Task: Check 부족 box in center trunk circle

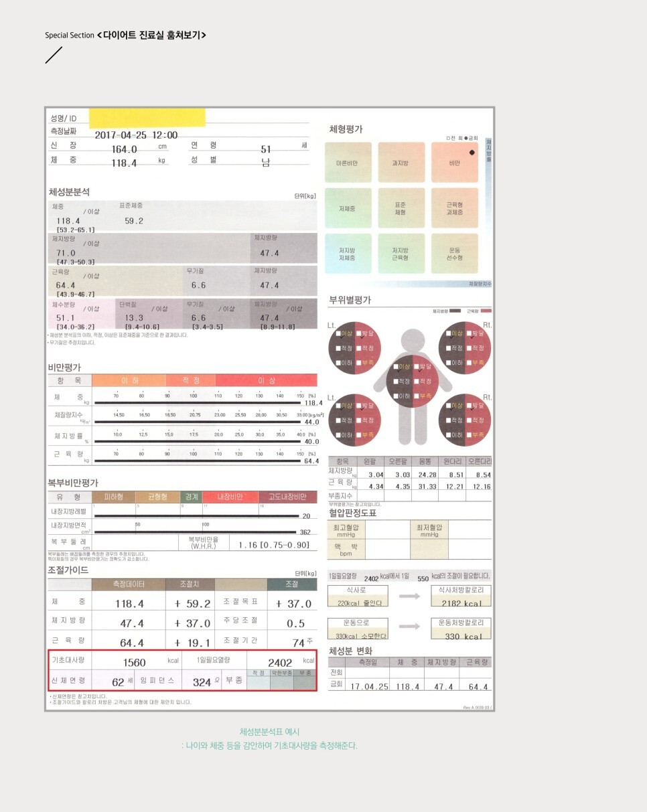Action: [x=416, y=396]
